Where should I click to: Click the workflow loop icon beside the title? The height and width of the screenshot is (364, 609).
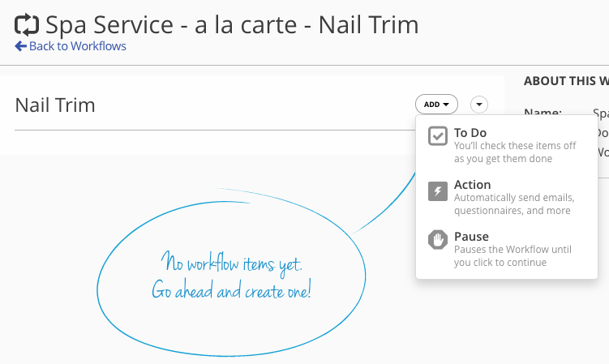[x=28, y=24]
